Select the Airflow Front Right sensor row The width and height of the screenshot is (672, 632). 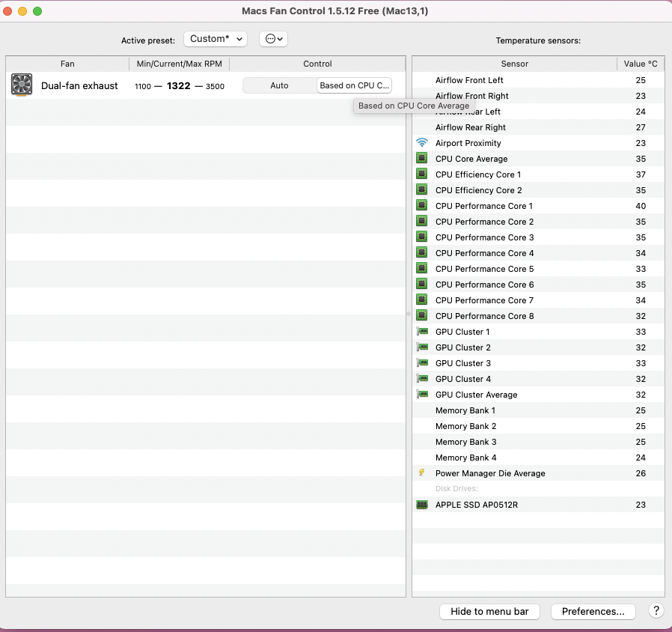pyautogui.click(x=538, y=96)
